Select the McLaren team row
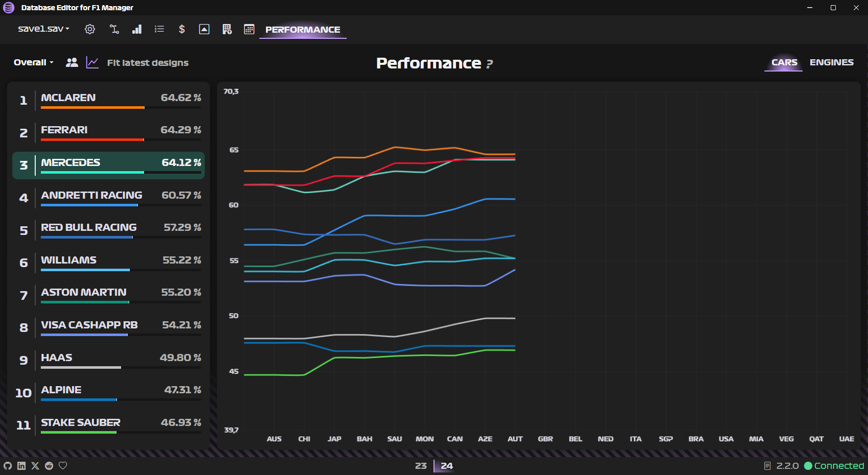The height and width of the screenshot is (475, 868). click(109, 100)
